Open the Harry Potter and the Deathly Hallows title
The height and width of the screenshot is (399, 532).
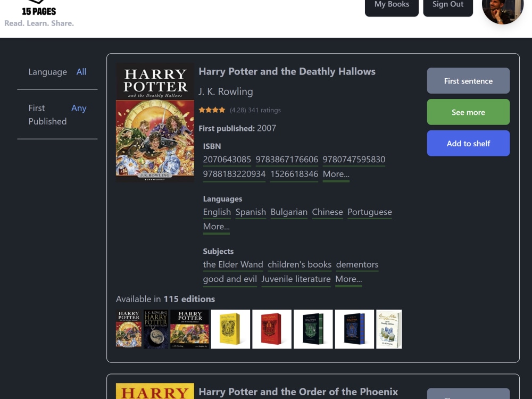287,72
